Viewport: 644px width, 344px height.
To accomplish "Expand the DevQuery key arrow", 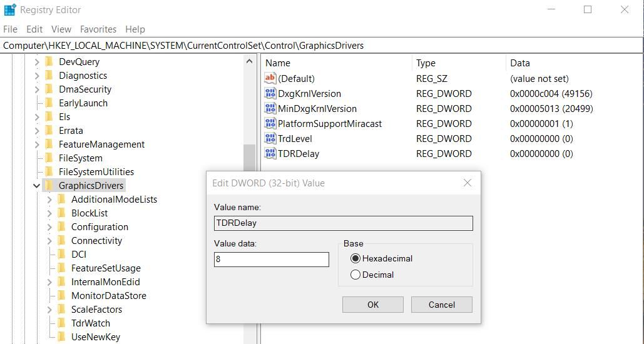I will click(x=37, y=62).
